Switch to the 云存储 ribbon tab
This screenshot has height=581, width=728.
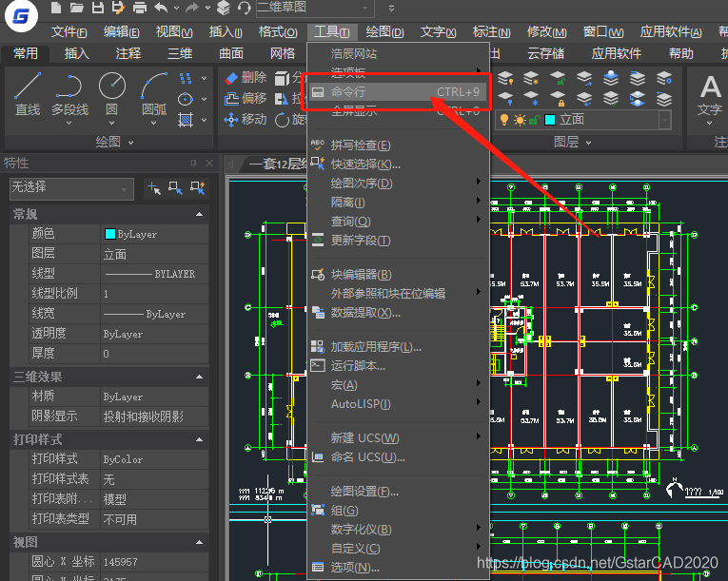(546, 53)
